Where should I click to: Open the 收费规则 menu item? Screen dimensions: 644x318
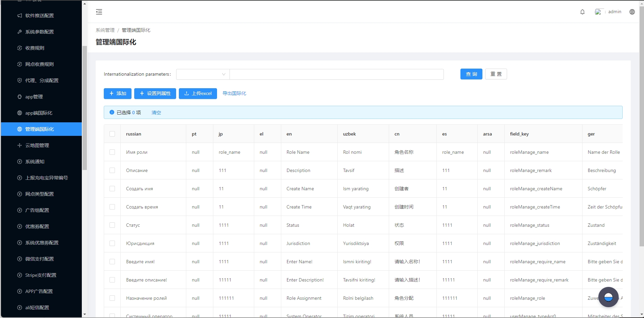coord(41,48)
